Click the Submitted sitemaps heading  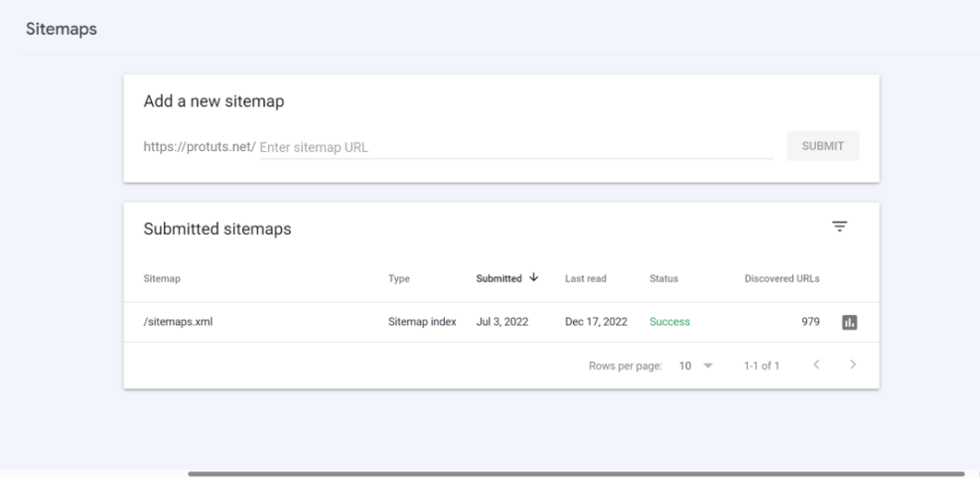click(x=217, y=229)
